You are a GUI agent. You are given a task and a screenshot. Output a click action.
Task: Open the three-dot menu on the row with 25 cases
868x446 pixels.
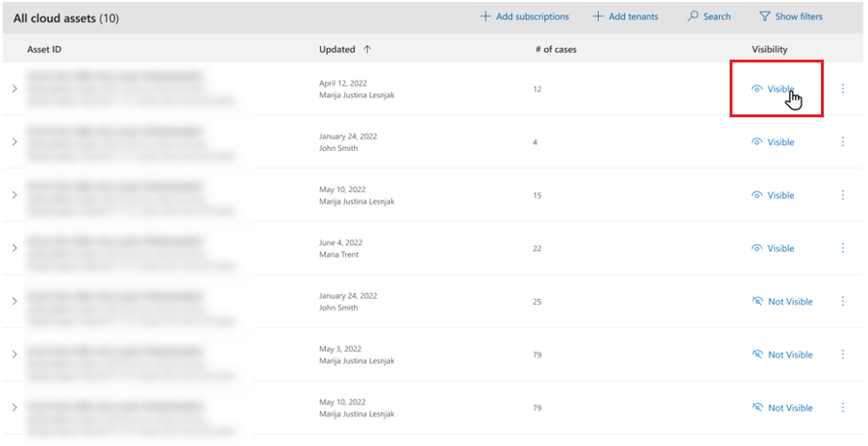pos(843,301)
